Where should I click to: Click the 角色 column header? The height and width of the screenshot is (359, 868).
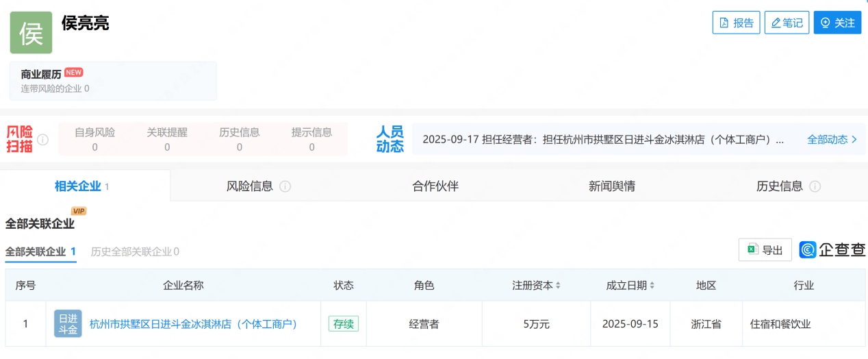[424, 285]
